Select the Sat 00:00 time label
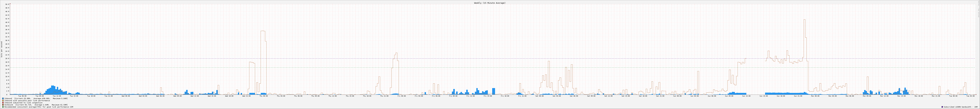Viewport: 980px width, 109px height. click(539, 96)
